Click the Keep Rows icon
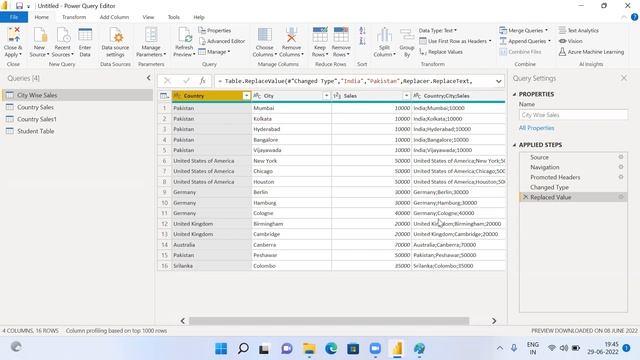This screenshot has height=360, width=640. [320, 36]
